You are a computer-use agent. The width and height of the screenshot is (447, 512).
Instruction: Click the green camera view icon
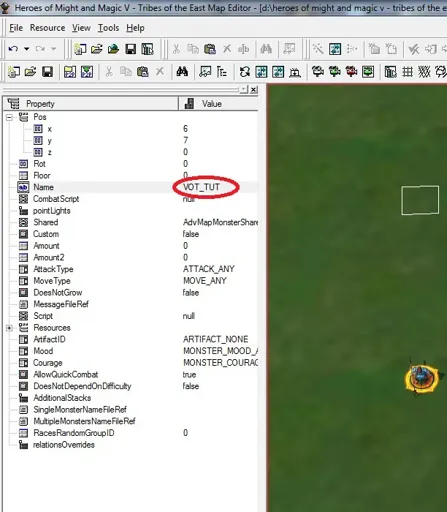(334, 72)
